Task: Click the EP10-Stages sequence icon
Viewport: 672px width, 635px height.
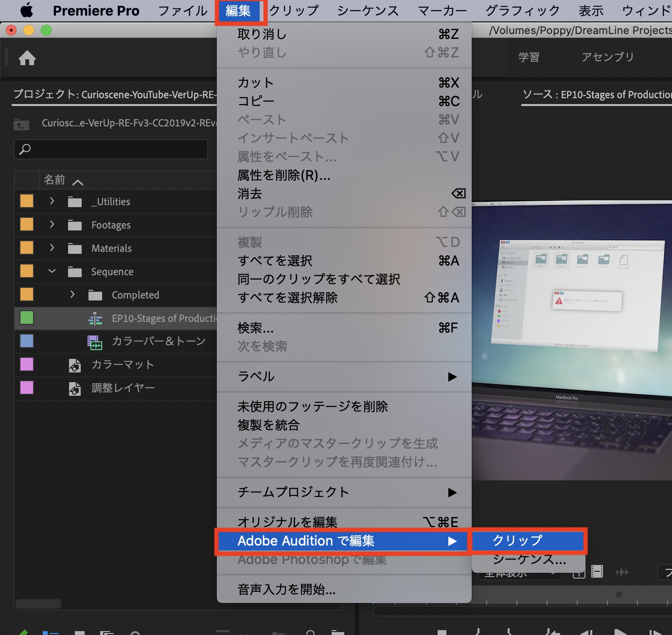Action: (x=95, y=319)
